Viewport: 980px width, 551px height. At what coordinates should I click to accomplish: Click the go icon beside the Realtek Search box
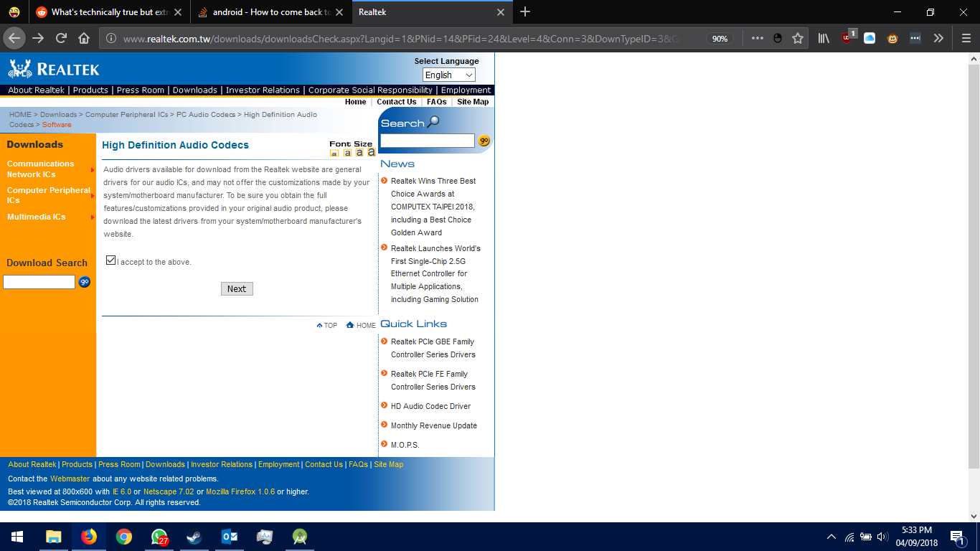(x=484, y=141)
